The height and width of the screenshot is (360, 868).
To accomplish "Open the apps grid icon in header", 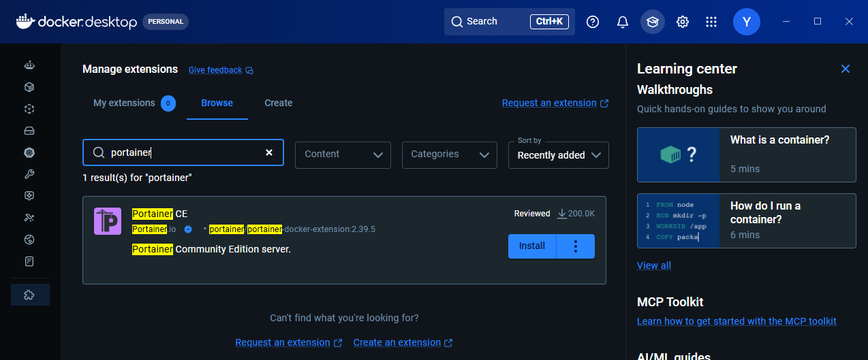I will coord(711,22).
